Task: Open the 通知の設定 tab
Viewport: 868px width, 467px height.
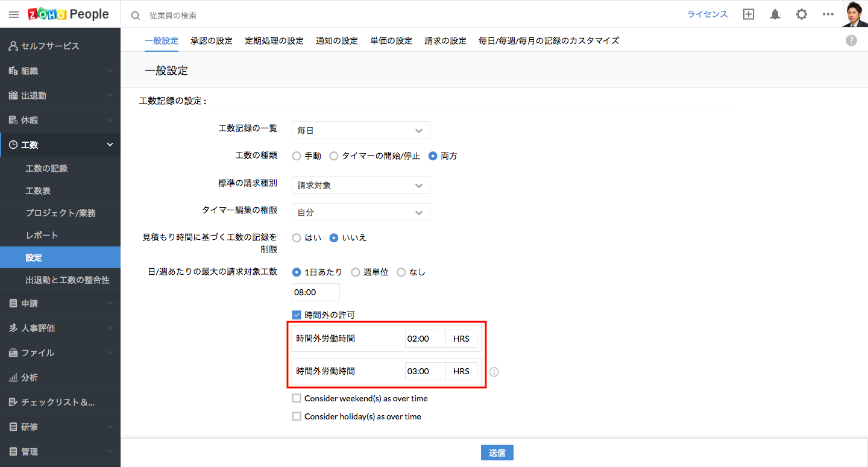Action: point(336,41)
